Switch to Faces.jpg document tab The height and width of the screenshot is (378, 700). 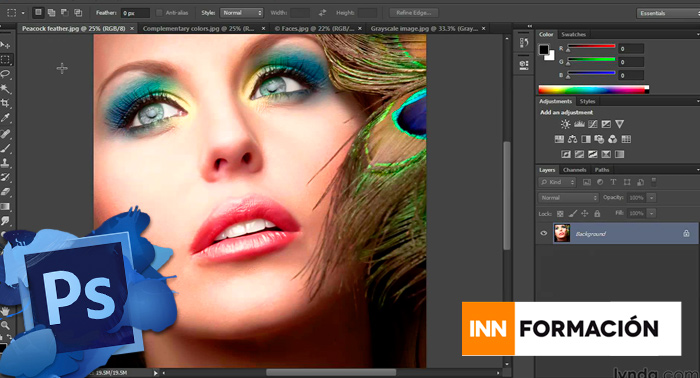[x=314, y=28]
